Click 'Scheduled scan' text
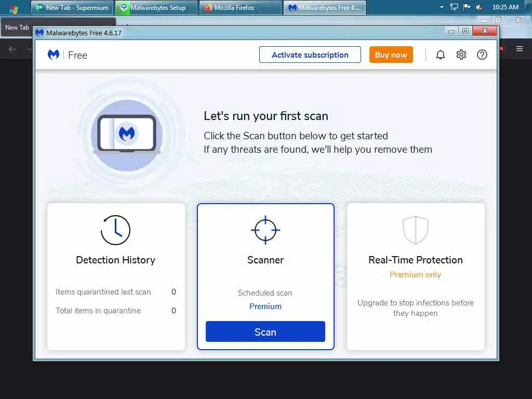Image resolution: width=532 pixels, height=399 pixels. point(265,293)
